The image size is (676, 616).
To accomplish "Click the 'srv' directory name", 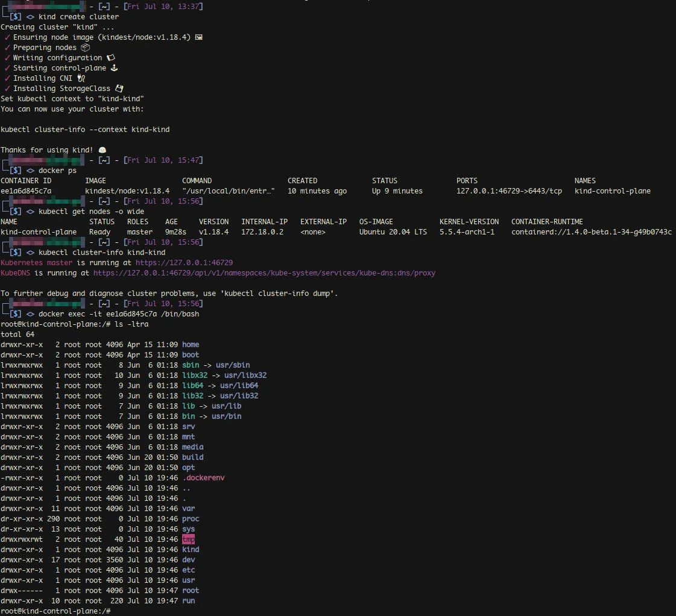I will 188,427.
